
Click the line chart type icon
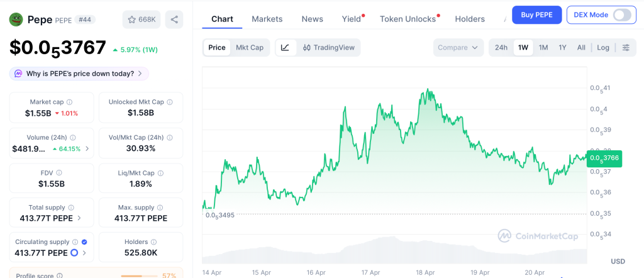[285, 47]
